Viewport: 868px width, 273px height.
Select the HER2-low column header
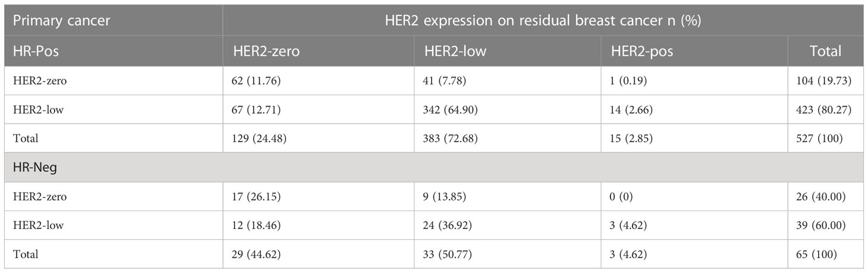click(x=506, y=51)
